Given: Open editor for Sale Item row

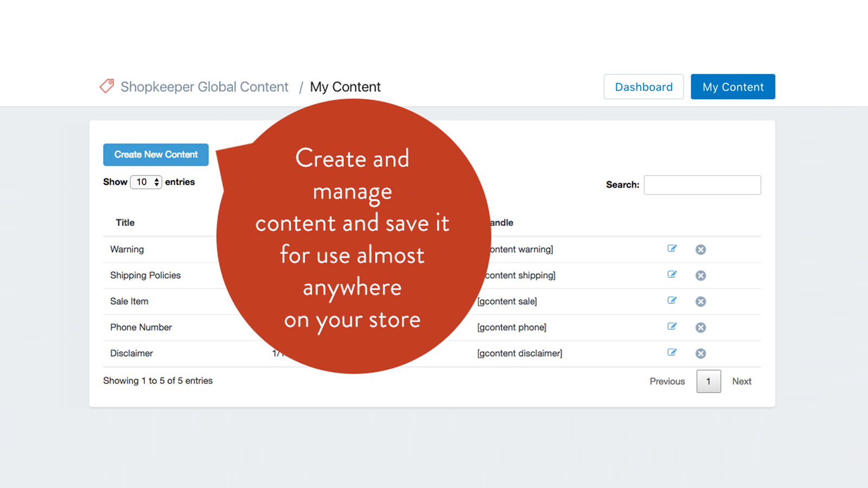Looking at the screenshot, I should coord(672,301).
